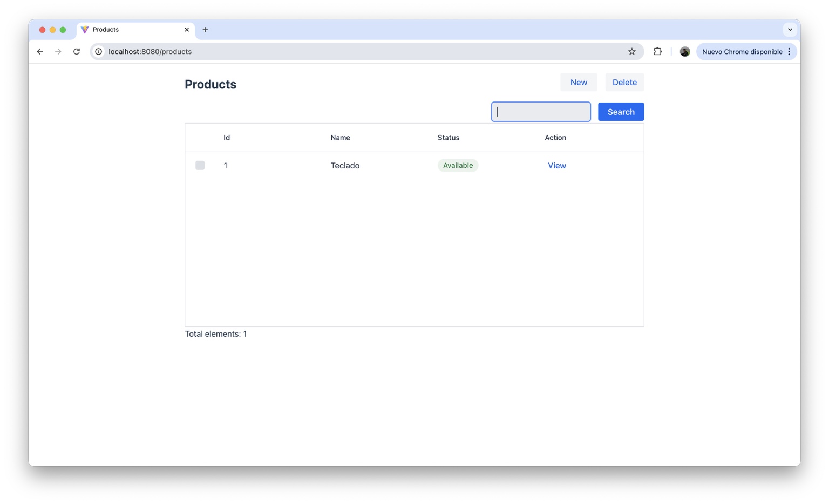Open the browser Extensions puzzle icon

pyautogui.click(x=657, y=51)
